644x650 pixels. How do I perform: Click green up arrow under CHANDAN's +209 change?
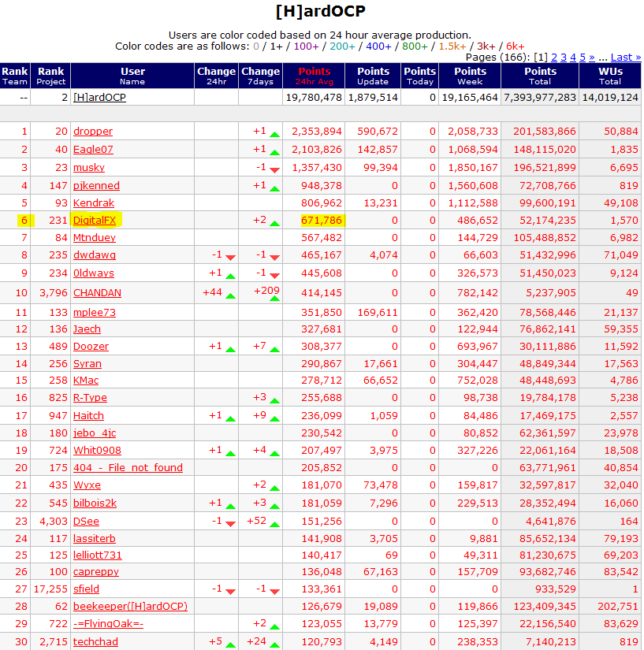pos(274,299)
